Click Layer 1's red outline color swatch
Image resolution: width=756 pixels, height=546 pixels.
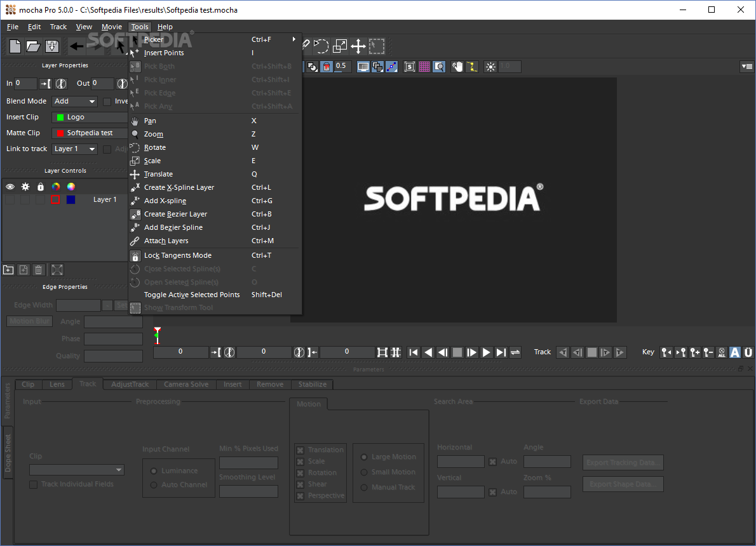click(x=55, y=199)
